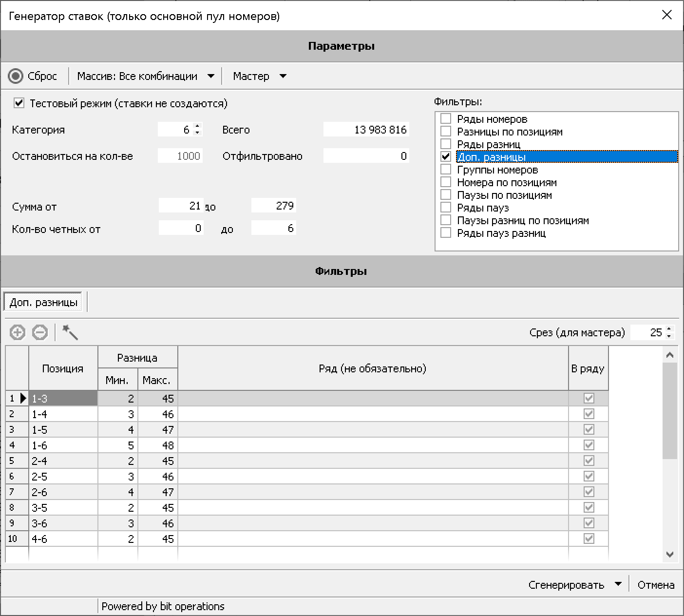The height and width of the screenshot is (616, 684).
Task: Click the Сумма от input field
Action: coord(181,206)
